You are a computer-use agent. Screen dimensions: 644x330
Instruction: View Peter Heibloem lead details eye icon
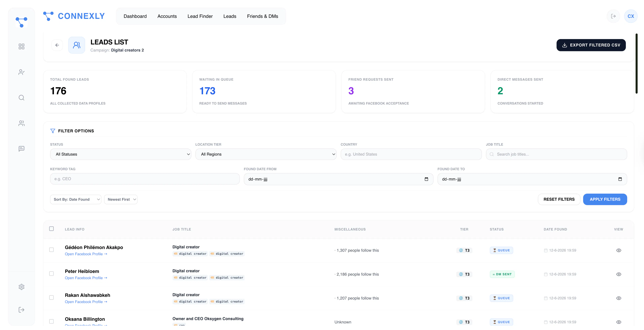619,274
